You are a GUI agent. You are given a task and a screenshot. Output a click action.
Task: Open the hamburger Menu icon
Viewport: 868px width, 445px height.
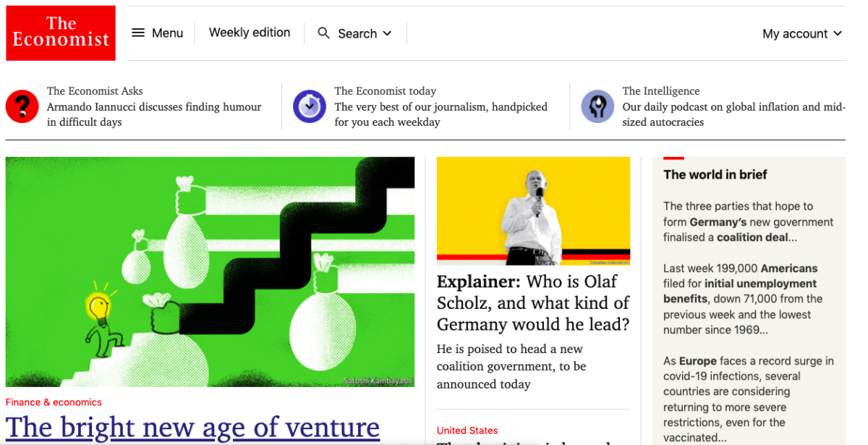pos(138,33)
